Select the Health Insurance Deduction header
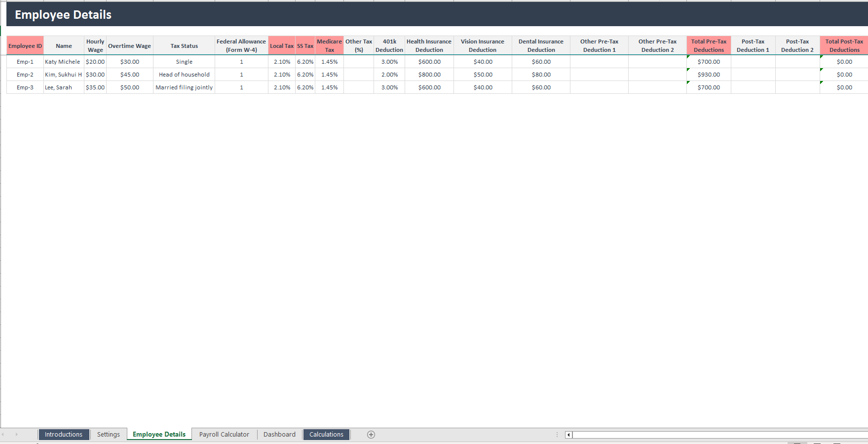The image size is (868, 444). (x=429, y=45)
